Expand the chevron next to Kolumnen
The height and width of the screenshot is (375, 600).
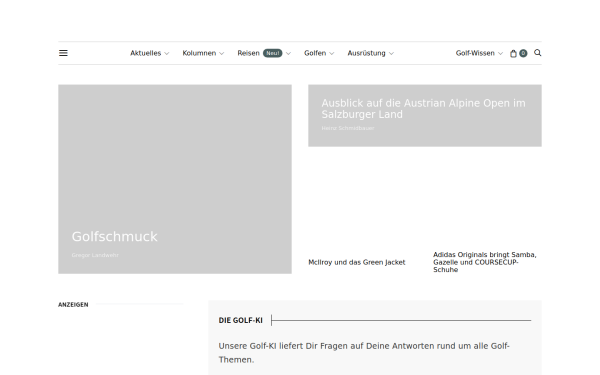point(222,54)
